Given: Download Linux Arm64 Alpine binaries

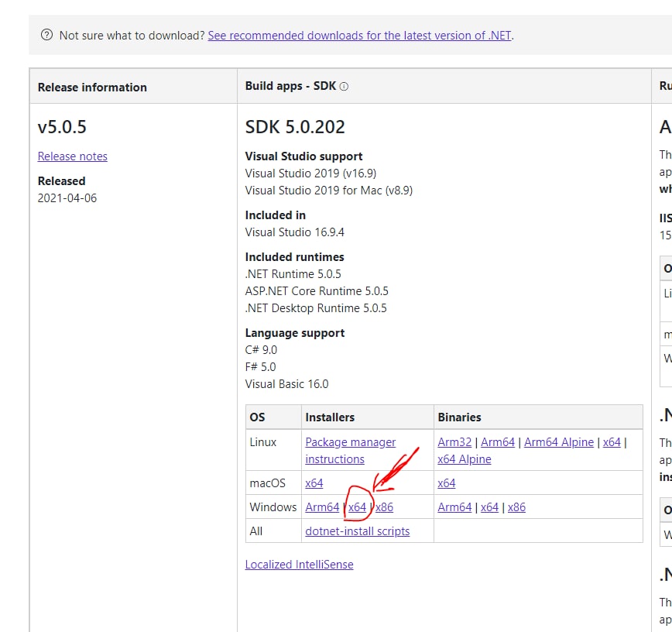Looking at the screenshot, I should pos(559,442).
